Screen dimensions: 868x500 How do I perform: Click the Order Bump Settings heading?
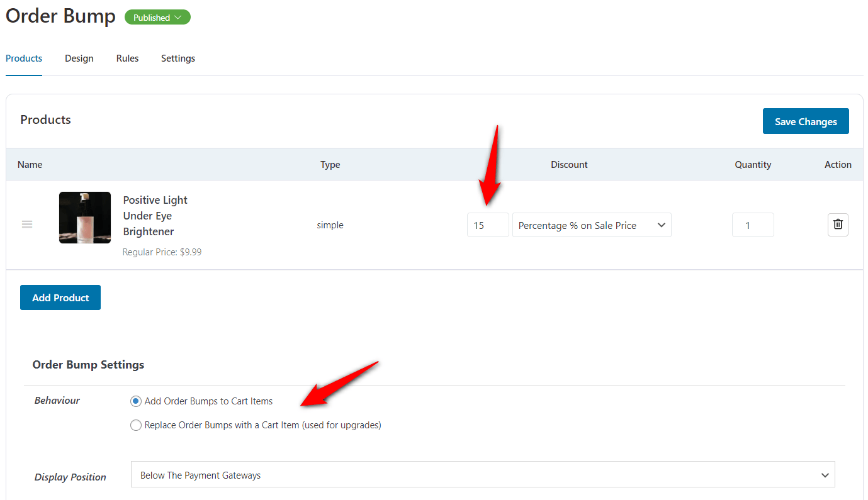[88, 365]
